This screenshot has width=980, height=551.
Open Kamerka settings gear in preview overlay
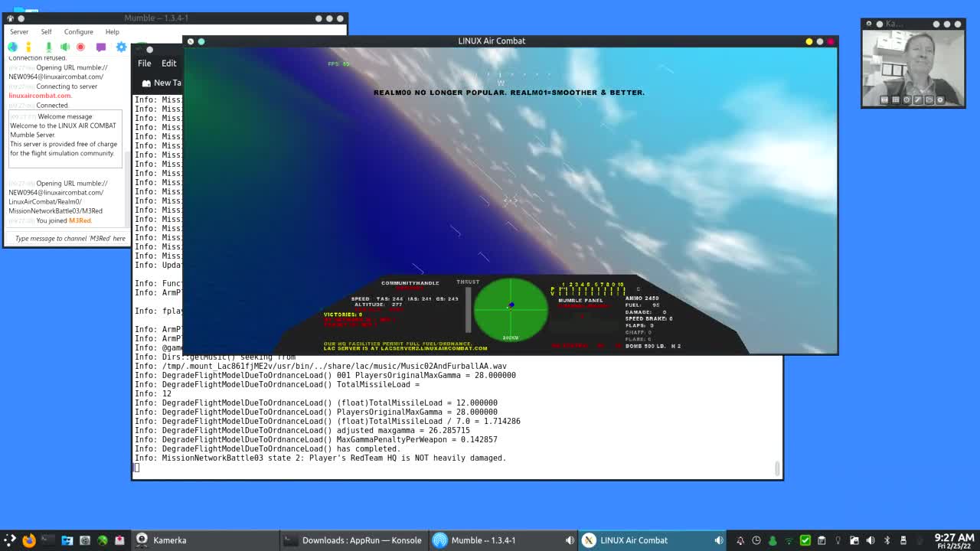coord(940,99)
